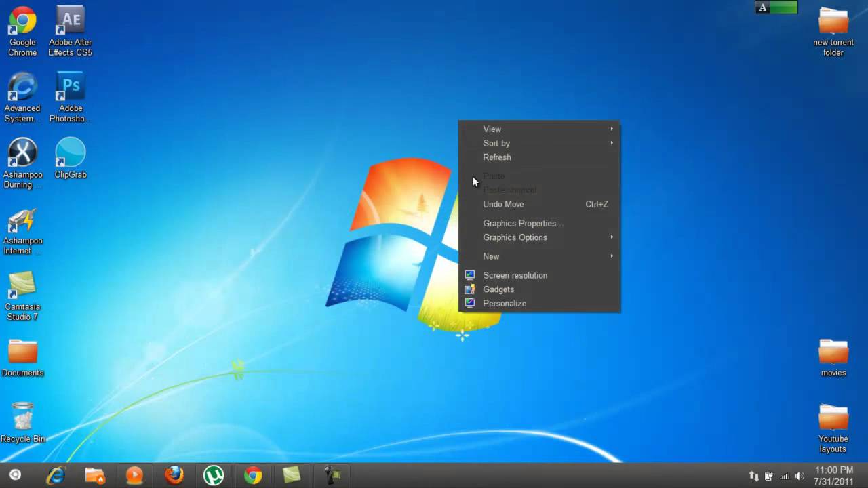Select Documents folder on desktop

22,358
